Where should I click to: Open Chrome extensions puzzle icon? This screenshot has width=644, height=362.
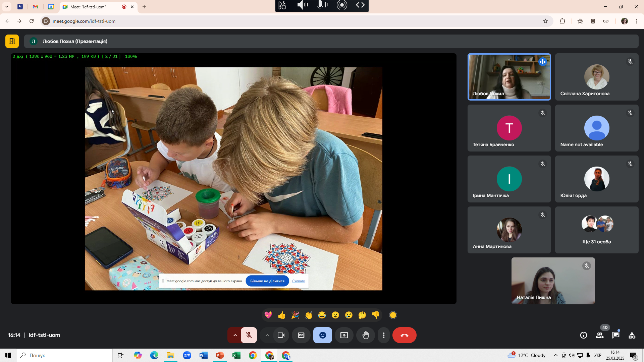pos(562,21)
